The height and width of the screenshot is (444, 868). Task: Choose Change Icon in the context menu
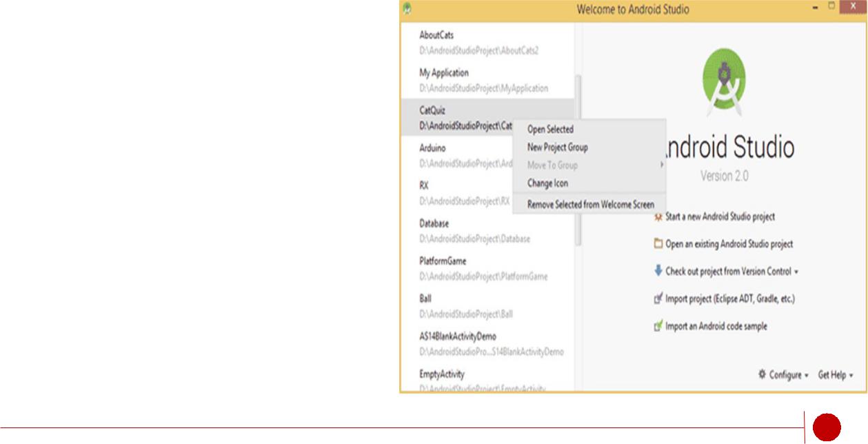click(589, 183)
